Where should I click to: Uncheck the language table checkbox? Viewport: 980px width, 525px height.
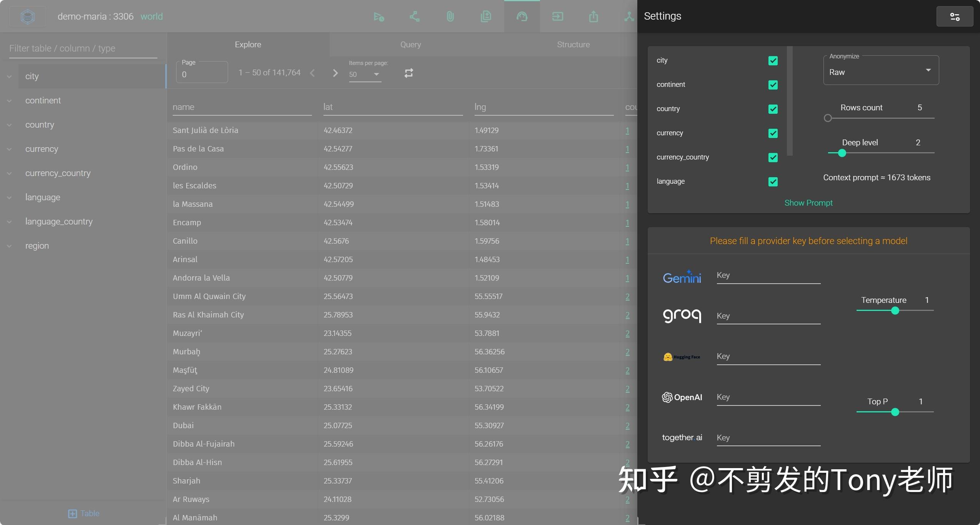pos(773,181)
